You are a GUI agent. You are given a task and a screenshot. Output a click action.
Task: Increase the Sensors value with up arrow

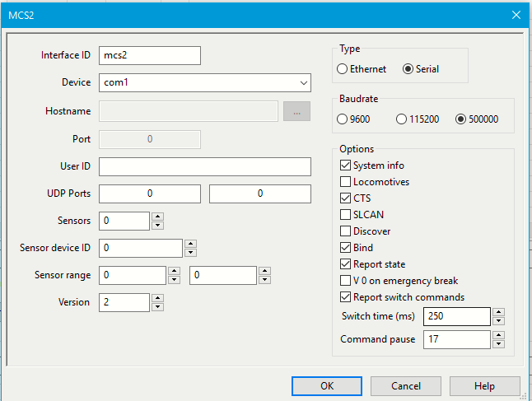click(x=158, y=217)
